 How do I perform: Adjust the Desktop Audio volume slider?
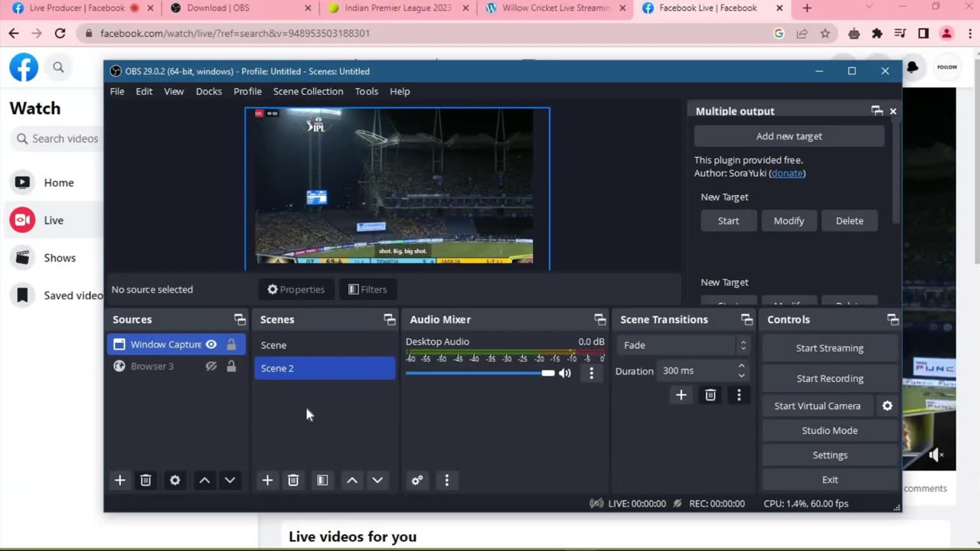pyautogui.click(x=480, y=373)
